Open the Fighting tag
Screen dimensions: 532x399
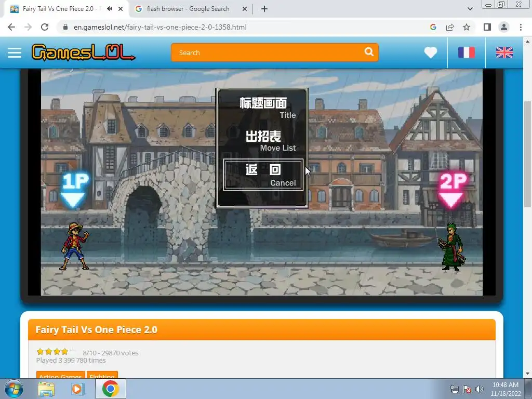[102, 375]
